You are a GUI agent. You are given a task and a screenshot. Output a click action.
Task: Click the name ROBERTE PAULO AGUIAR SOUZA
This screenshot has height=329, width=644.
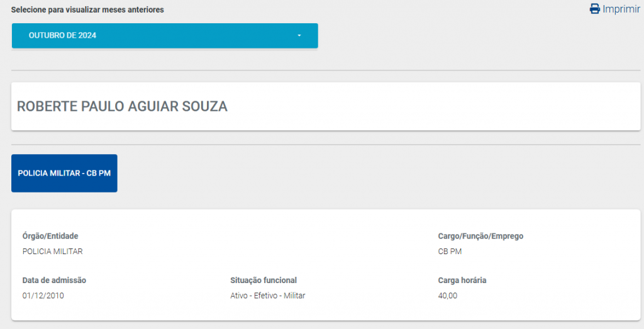pos(122,106)
